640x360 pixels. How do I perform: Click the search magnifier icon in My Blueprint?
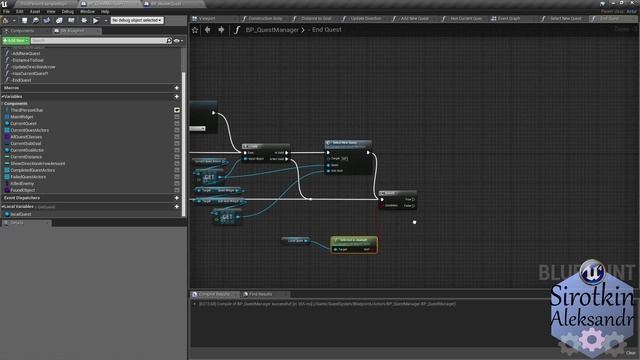tap(169, 40)
